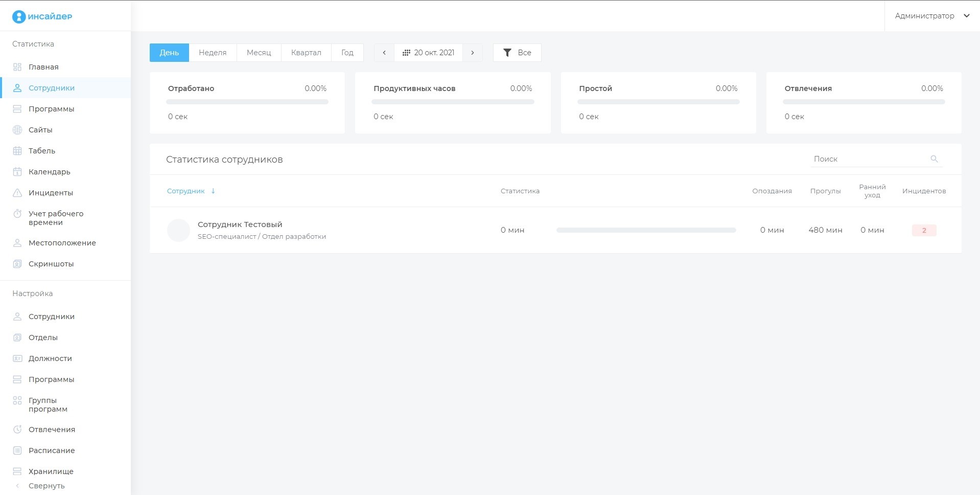Open the date picker 20 окт. 2021
Image resolution: width=980 pixels, height=495 pixels.
428,53
